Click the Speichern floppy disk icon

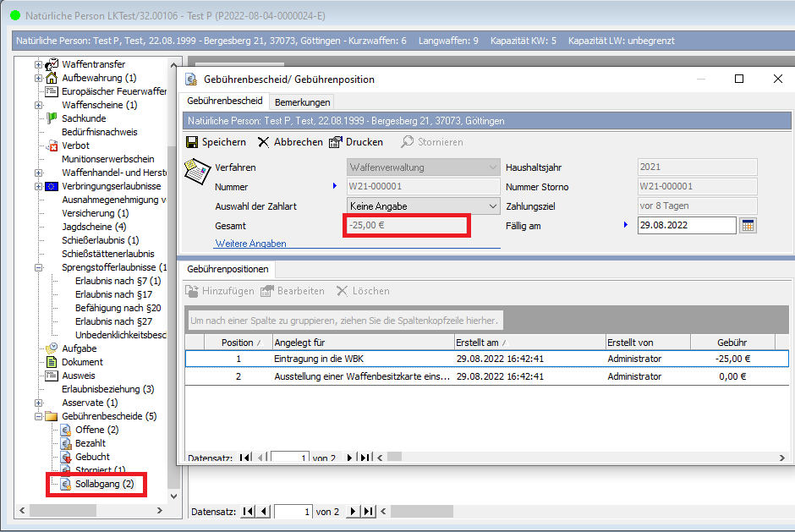[x=192, y=142]
